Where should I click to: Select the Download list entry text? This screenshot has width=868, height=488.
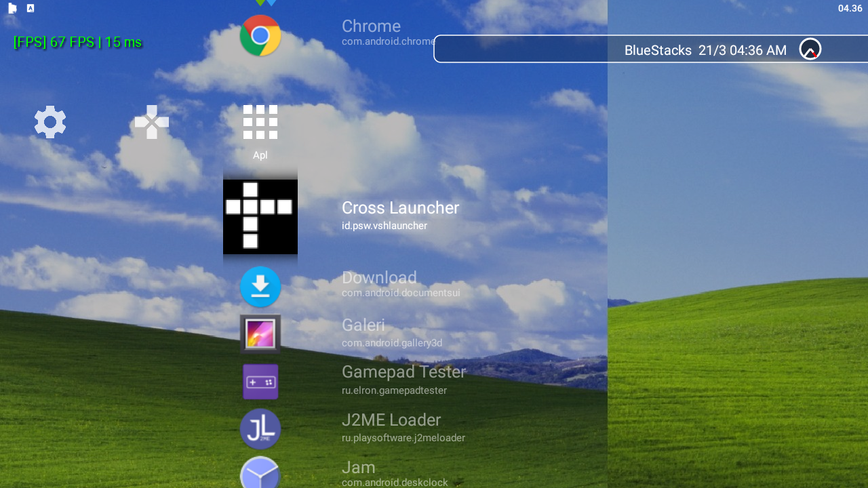tap(379, 278)
